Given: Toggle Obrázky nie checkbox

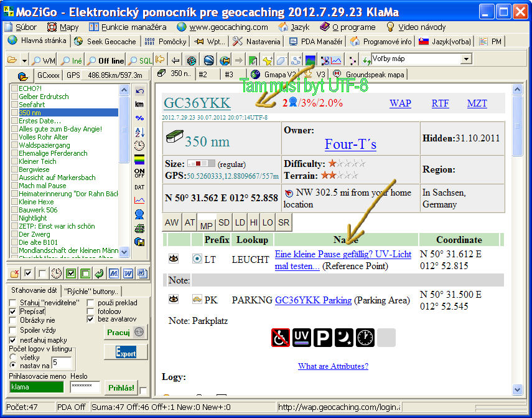Looking at the screenshot, I should pos(13,320).
